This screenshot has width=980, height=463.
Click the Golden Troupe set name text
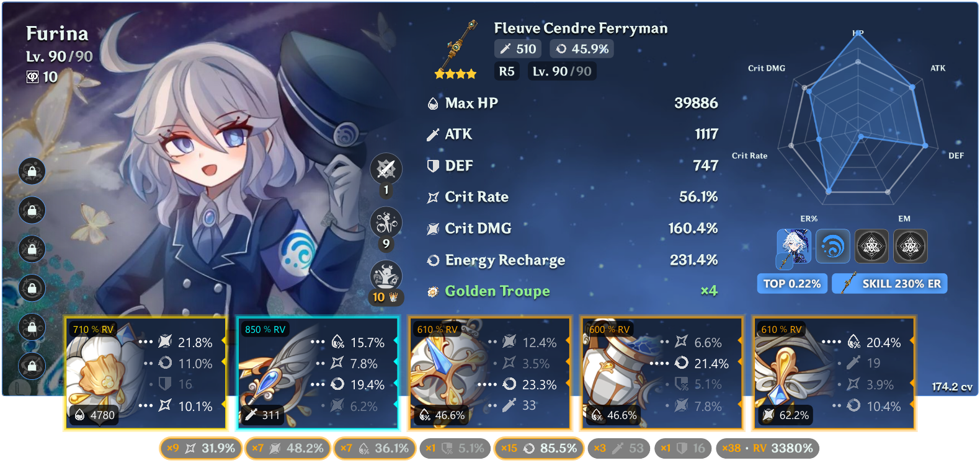click(497, 291)
